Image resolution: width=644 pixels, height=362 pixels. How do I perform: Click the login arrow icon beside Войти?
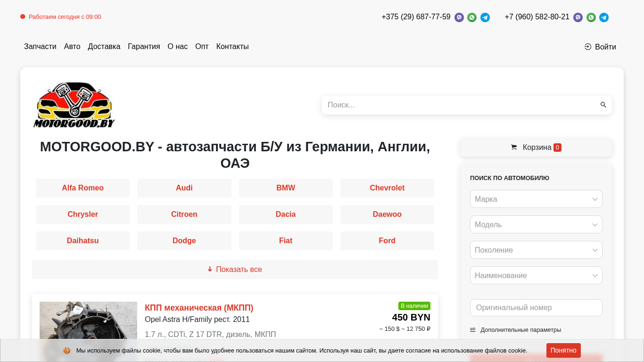pos(588,47)
